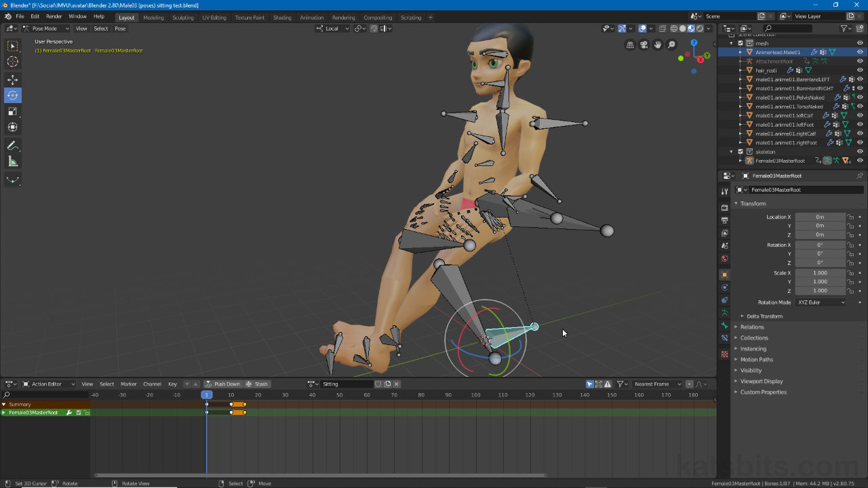Open the Bone Constraints properties tab
The height and width of the screenshot is (488, 868).
point(724,338)
